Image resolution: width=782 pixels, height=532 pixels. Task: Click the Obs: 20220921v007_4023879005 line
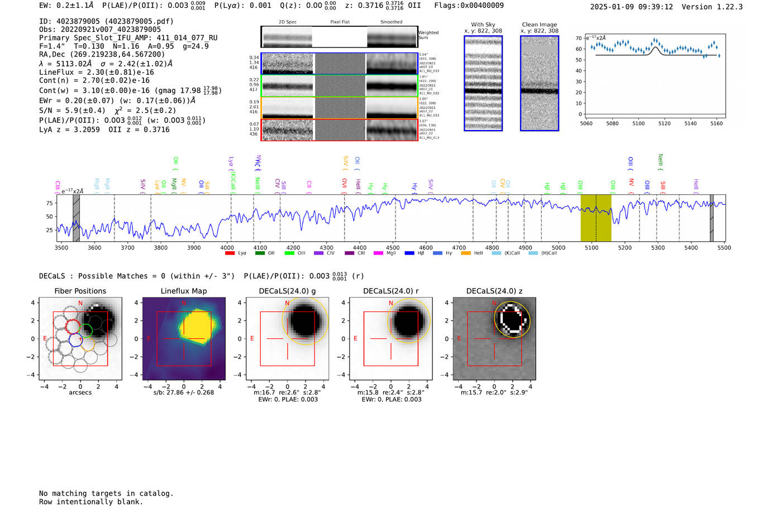pos(100,30)
